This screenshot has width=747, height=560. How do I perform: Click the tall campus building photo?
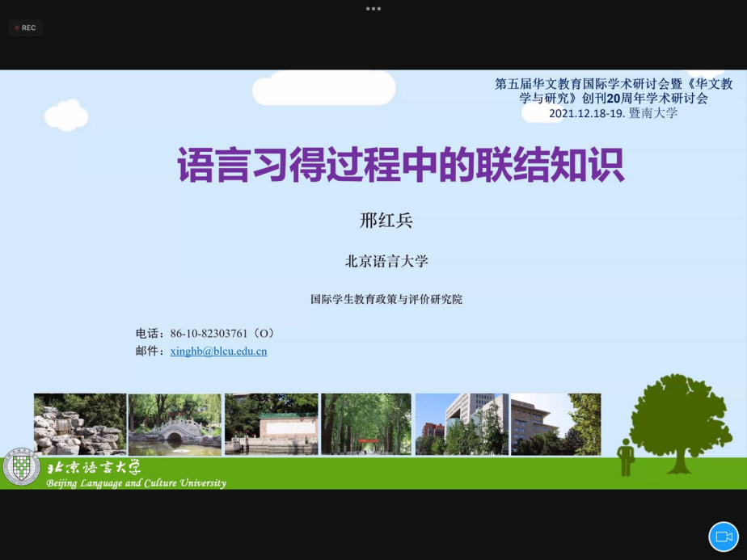pyautogui.click(x=462, y=424)
